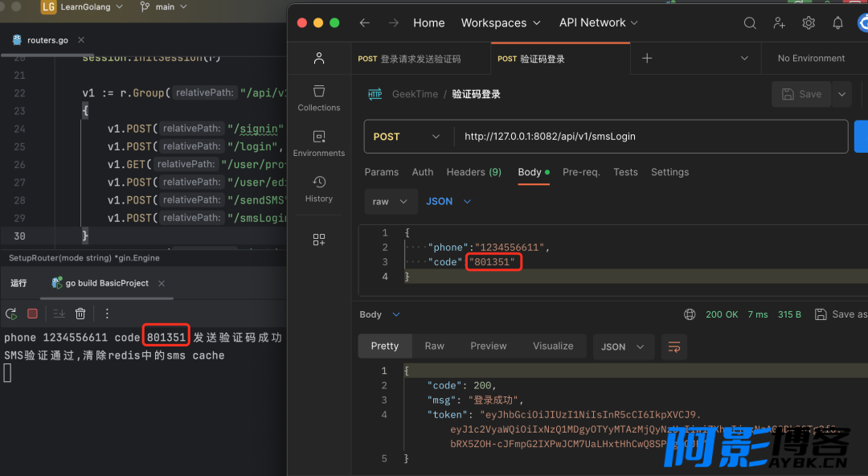
Task: Add a new request tab
Action: 647,59
